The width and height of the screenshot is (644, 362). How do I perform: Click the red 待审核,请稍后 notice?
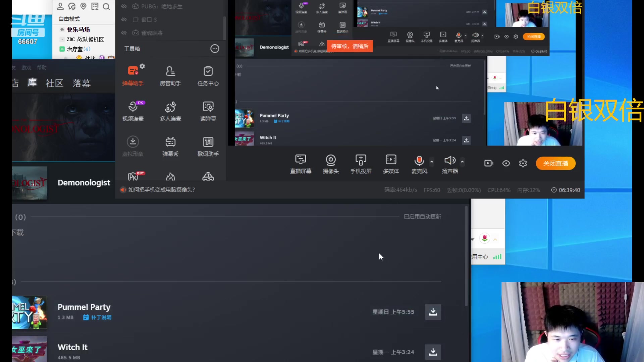pyautogui.click(x=350, y=46)
